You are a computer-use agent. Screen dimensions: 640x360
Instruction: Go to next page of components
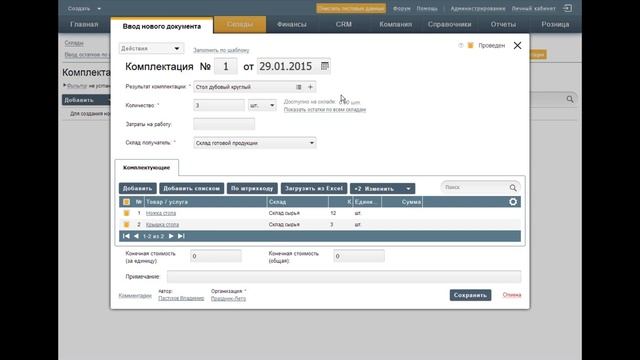(171, 236)
